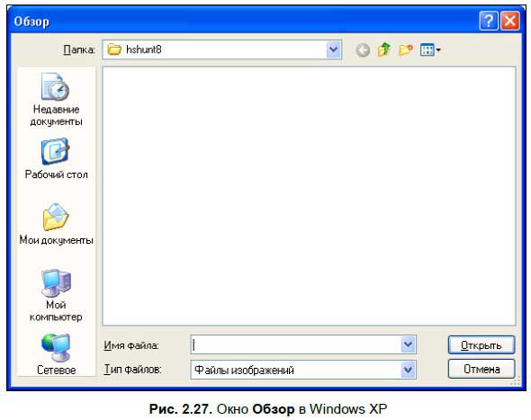Click the Отмена button
531x420 pixels.
[481, 370]
